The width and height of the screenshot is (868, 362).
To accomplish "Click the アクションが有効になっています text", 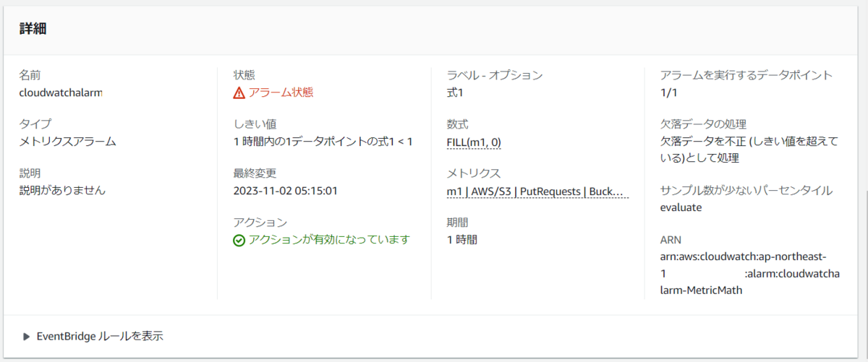I will tap(329, 239).
